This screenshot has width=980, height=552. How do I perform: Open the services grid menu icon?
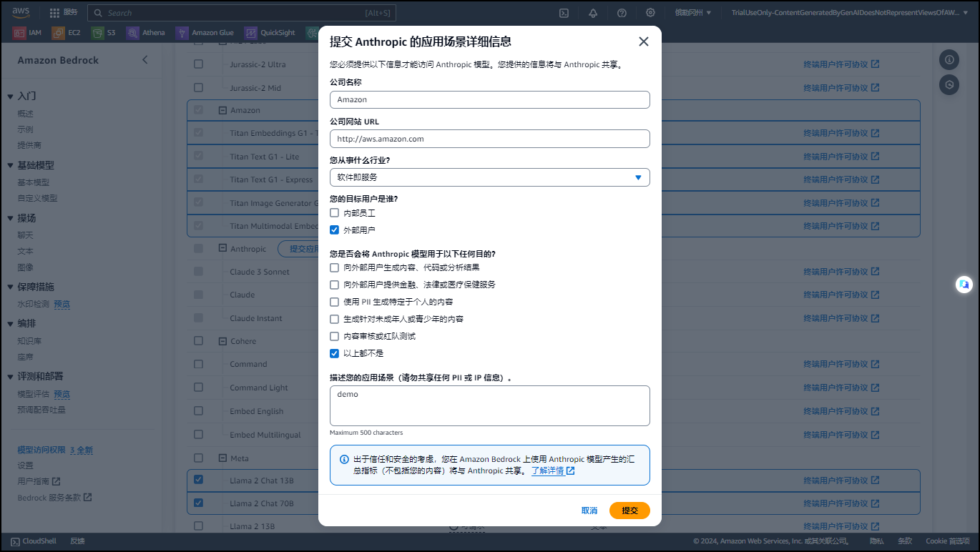[x=54, y=13]
